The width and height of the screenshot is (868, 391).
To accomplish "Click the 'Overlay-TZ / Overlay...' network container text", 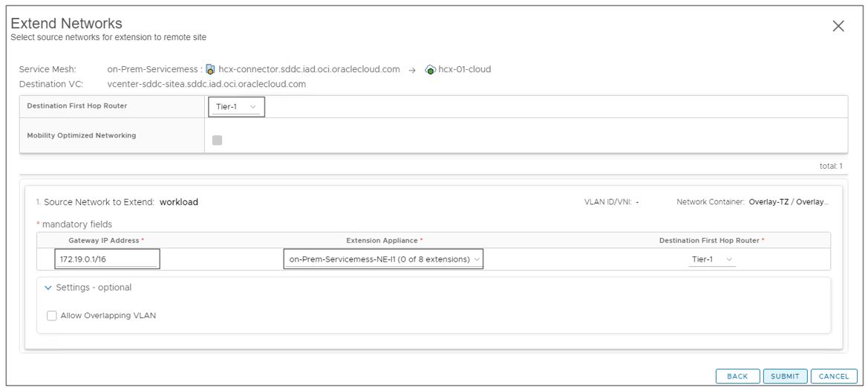I will click(789, 202).
